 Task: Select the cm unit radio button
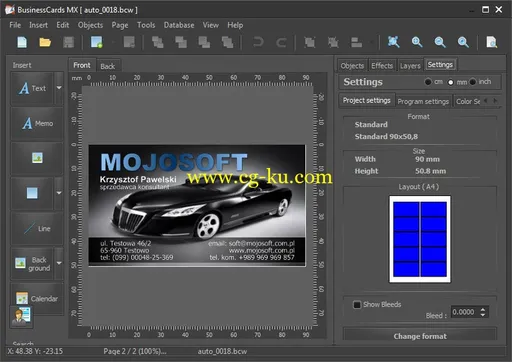coord(428,82)
